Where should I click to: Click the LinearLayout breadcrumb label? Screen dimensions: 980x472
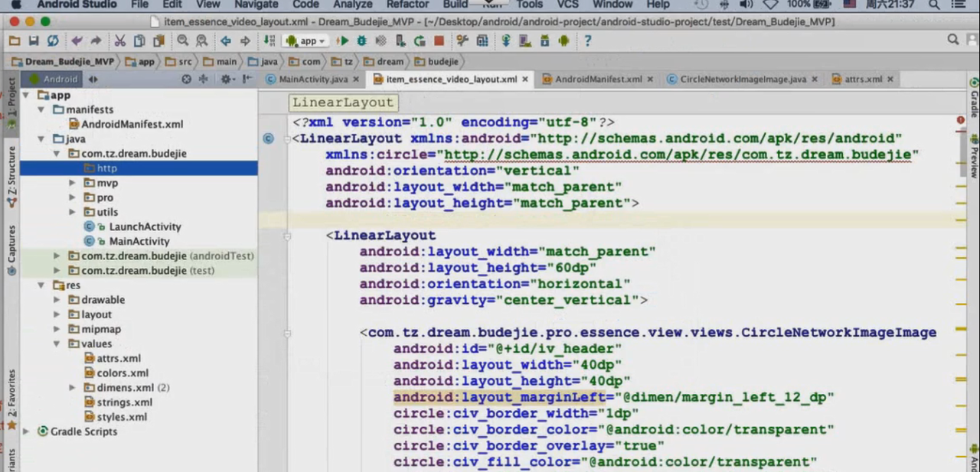tap(342, 103)
